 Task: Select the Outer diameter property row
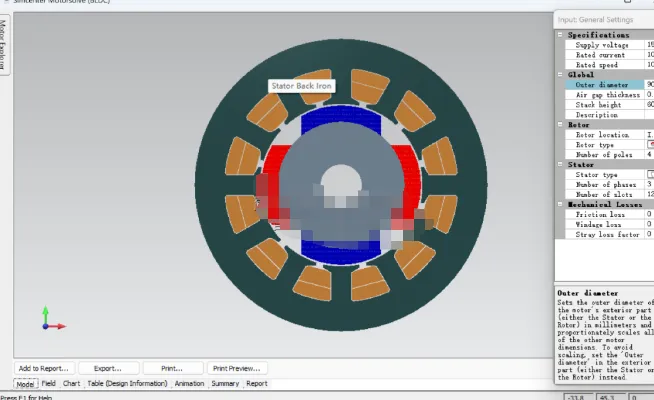click(x=605, y=85)
